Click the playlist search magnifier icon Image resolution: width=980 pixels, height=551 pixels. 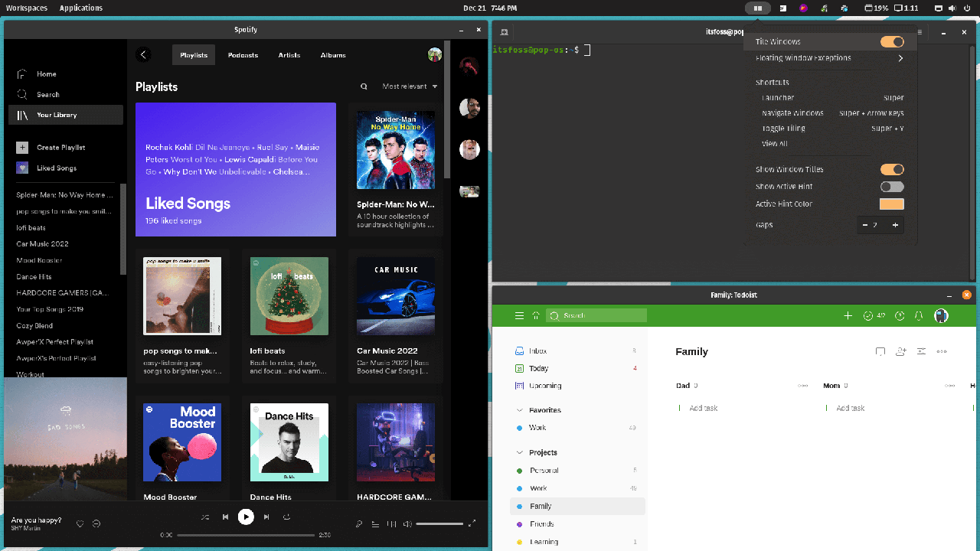point(364,86)
